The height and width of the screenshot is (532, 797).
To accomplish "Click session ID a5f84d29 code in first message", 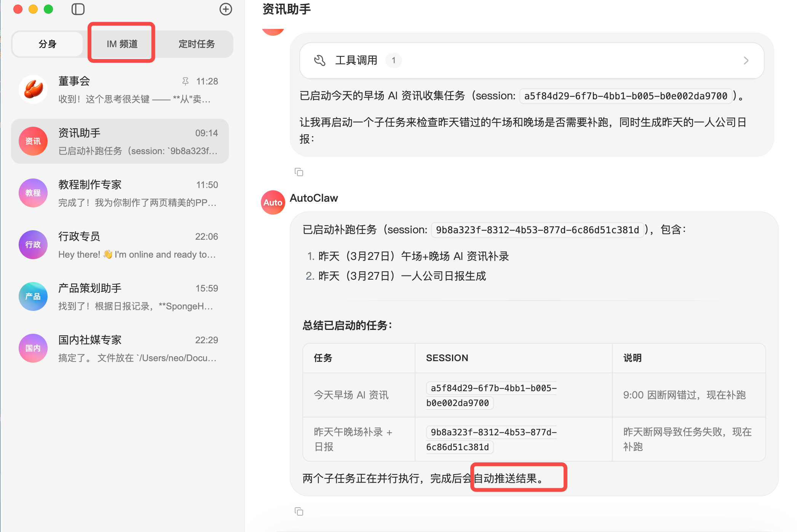I will (626, 96).
